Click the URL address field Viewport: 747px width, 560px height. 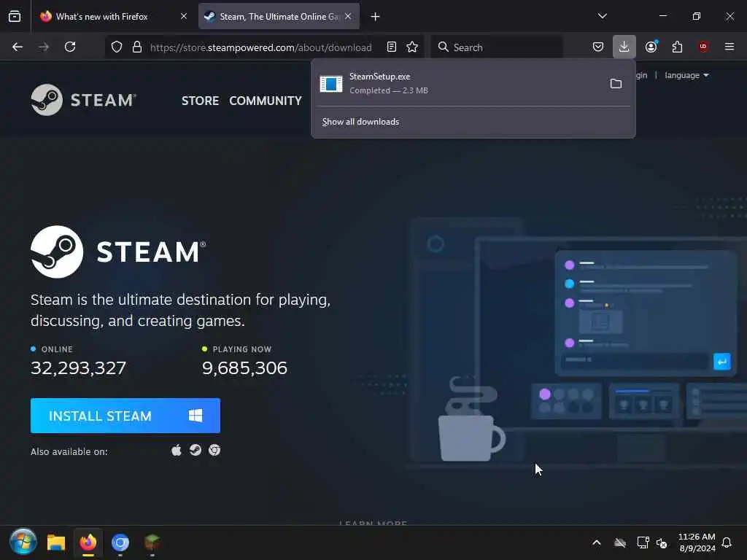tap(260, 47)
